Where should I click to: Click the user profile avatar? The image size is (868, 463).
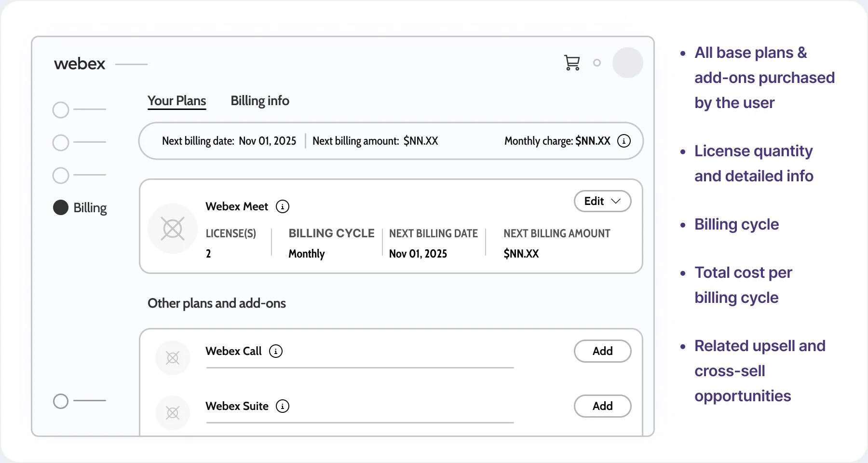[x=627, y=63]
